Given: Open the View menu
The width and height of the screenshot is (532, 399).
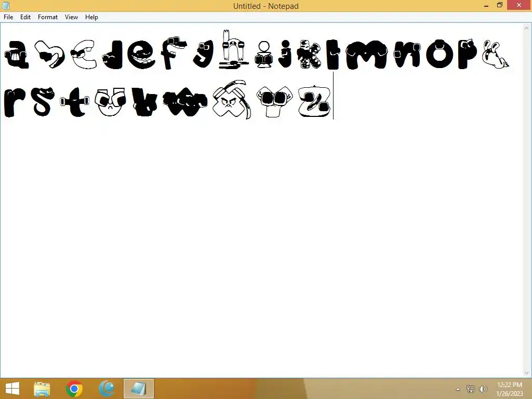Looking at the screenshot, I should [x=71, y=17].
